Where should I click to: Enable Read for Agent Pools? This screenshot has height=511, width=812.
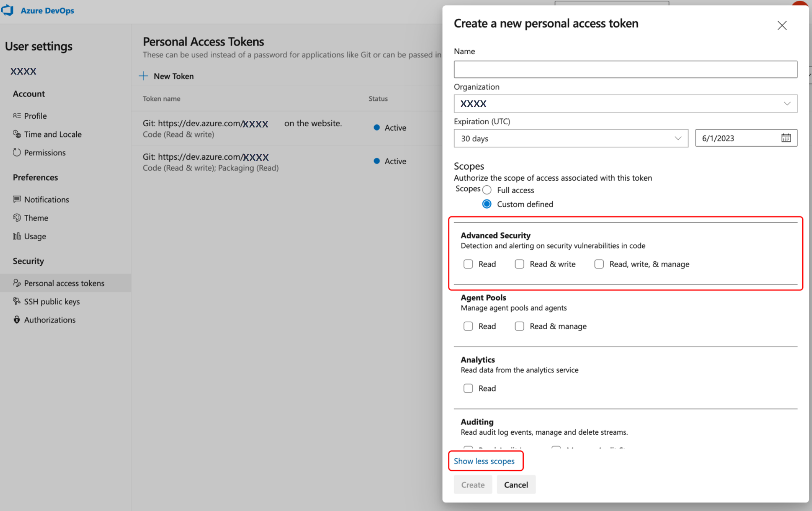tap(468, 325)
